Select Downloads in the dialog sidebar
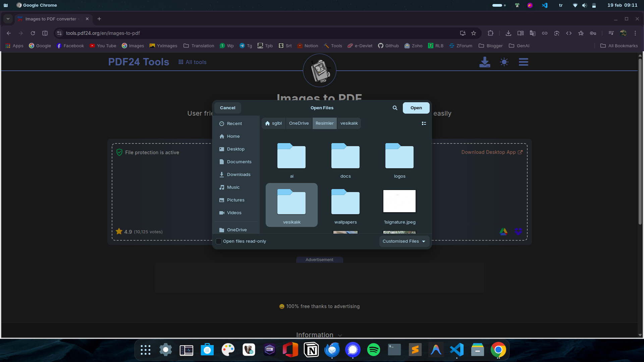The height and width of the screenshot is (362, 644). [x=238, y=175]
